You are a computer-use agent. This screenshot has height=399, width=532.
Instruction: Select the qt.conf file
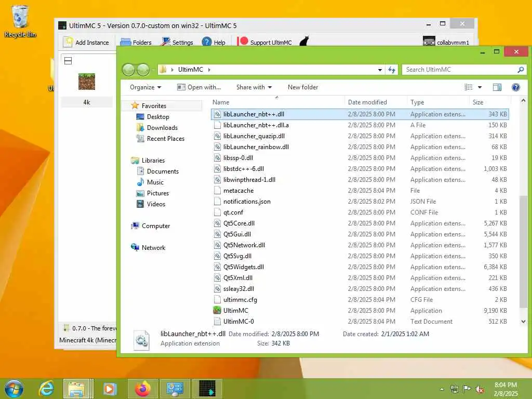pos(360,212)
